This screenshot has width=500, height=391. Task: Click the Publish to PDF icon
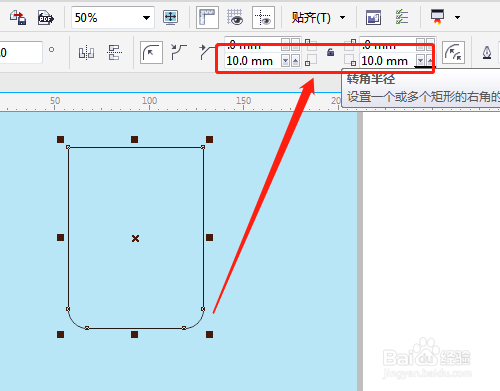pos(45,18)
